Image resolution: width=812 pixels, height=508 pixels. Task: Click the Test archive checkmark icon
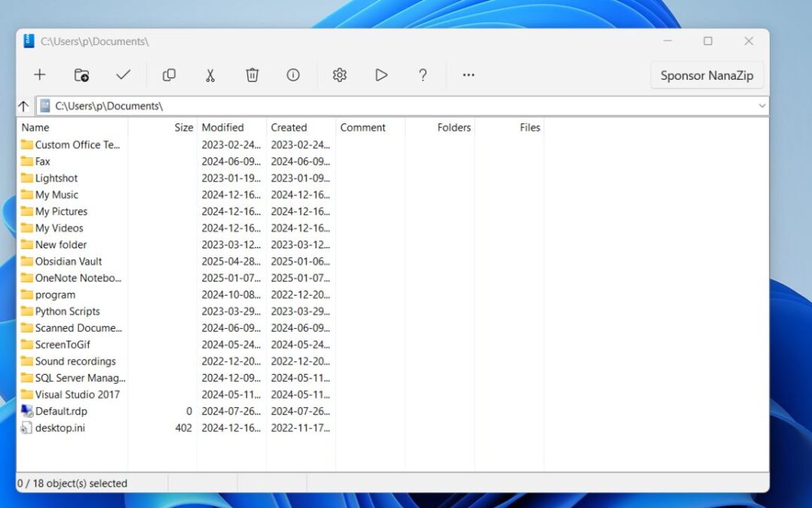click(123, 75)
